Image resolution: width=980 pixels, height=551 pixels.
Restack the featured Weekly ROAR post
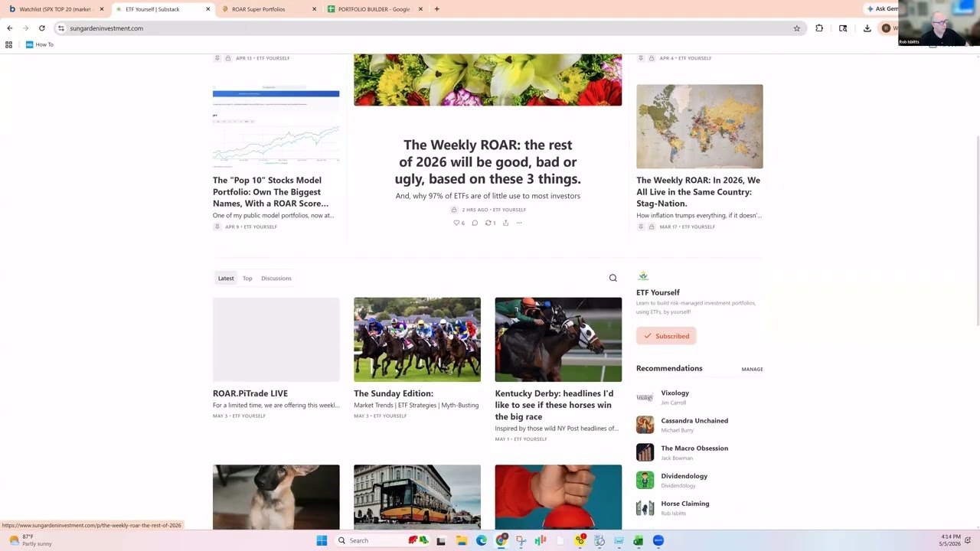[x=490, y=223]
